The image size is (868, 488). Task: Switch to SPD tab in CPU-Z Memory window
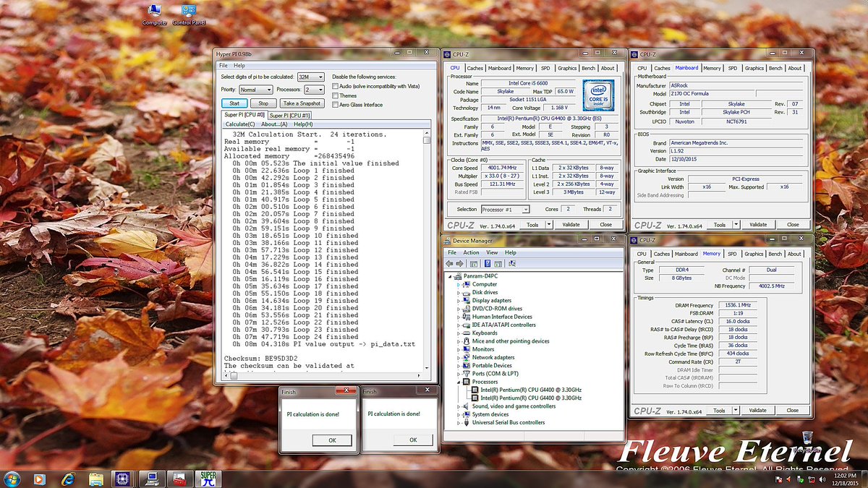733,254
